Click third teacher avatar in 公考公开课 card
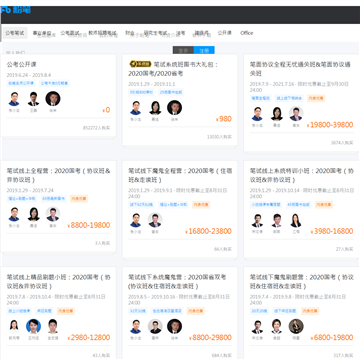 tap(53, 99)
